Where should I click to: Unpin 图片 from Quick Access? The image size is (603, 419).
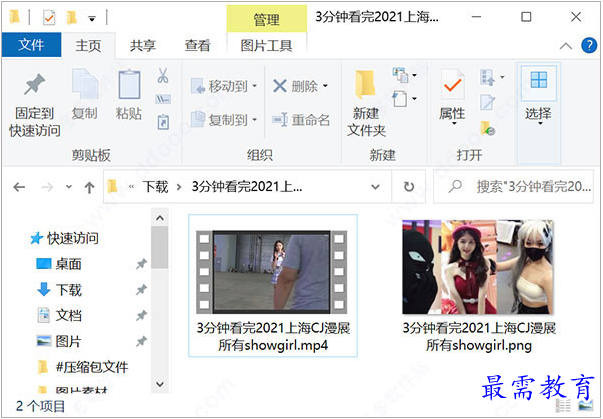pyautogui.click(x=142, y=341)
